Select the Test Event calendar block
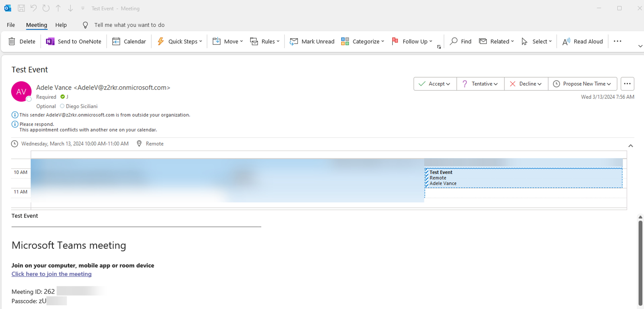 coord(523,178)
